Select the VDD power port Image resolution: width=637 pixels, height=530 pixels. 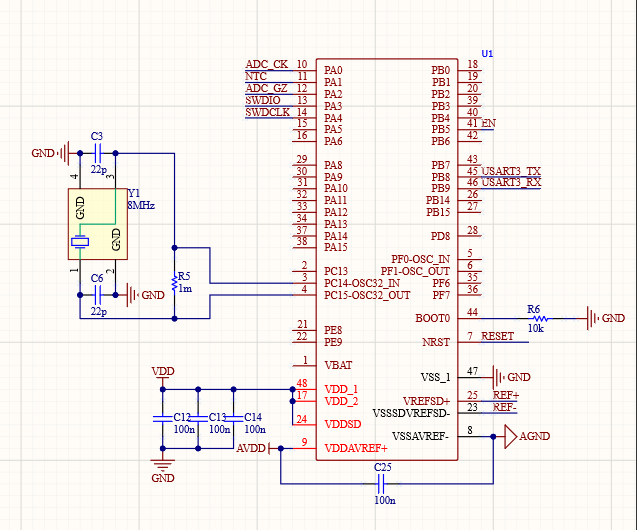[x=163, y=375]
